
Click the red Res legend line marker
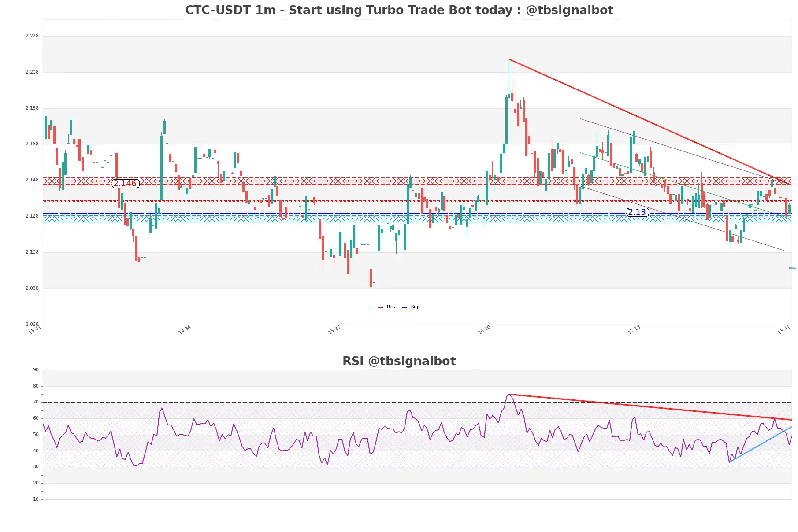point(380,307)
